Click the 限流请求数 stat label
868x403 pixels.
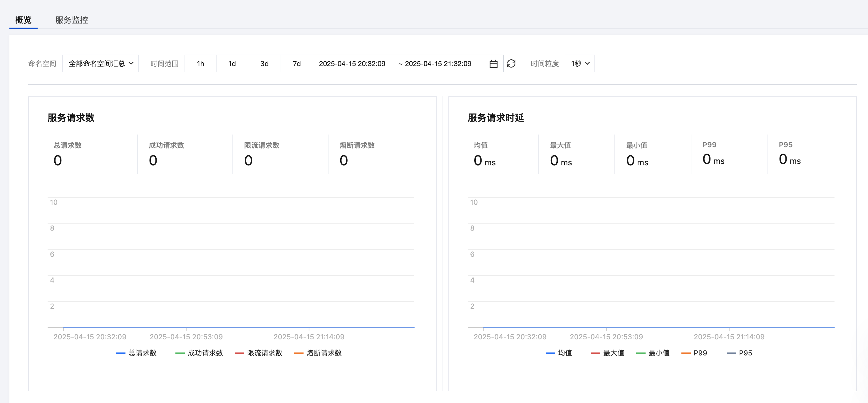(262, 145)
